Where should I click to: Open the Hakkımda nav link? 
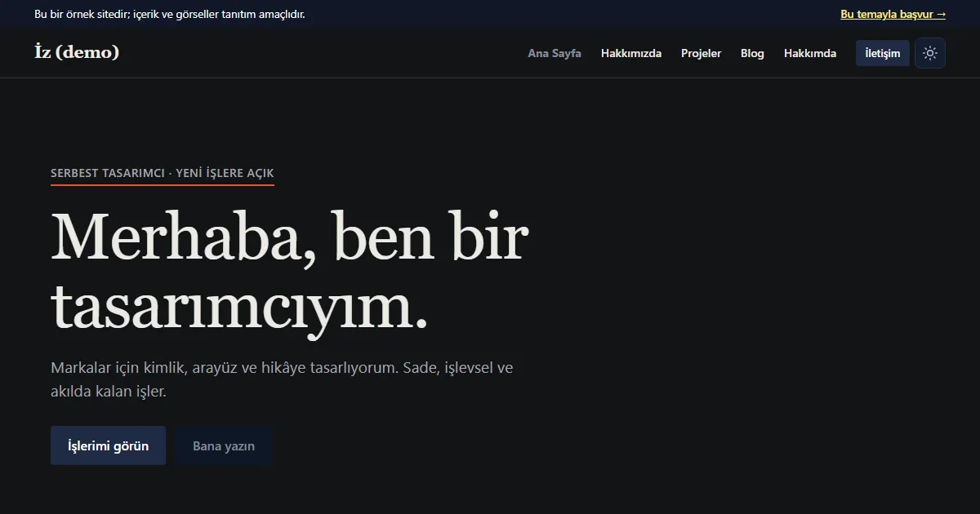[x=810, y=53]
